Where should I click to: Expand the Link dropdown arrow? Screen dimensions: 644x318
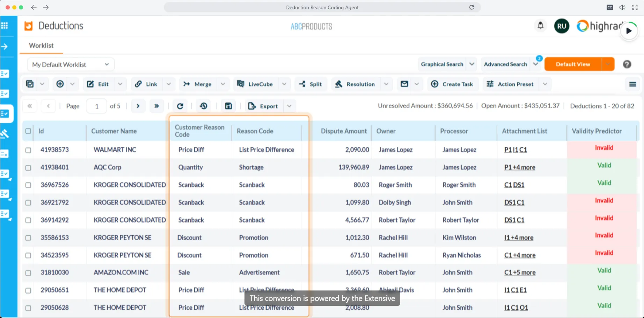(x=169, y=84)
